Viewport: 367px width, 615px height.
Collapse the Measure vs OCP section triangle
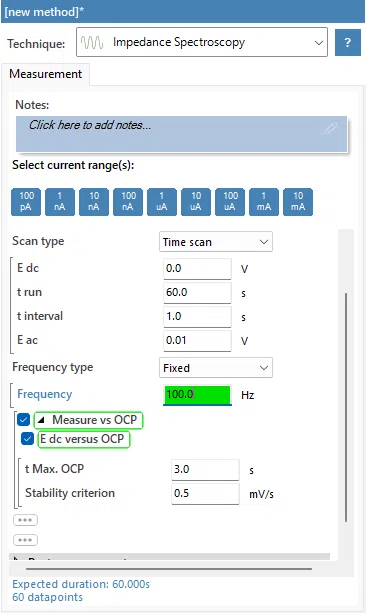(41, 420)
